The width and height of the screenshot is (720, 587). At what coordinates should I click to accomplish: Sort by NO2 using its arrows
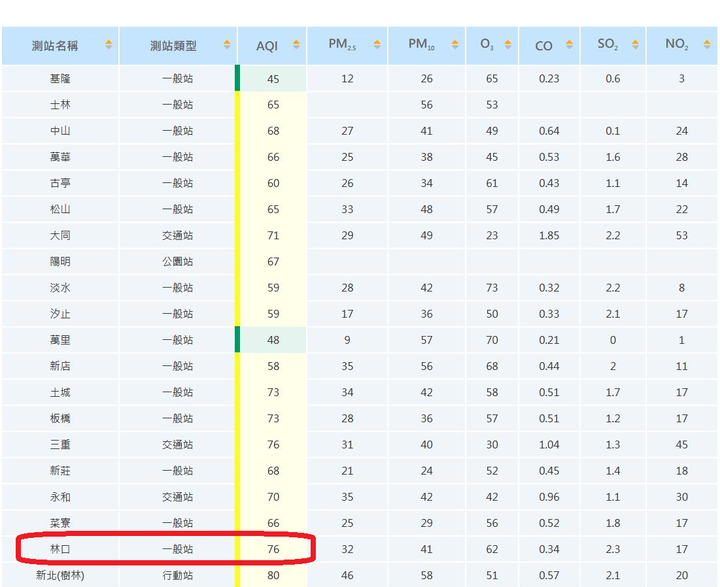point(707,45)
